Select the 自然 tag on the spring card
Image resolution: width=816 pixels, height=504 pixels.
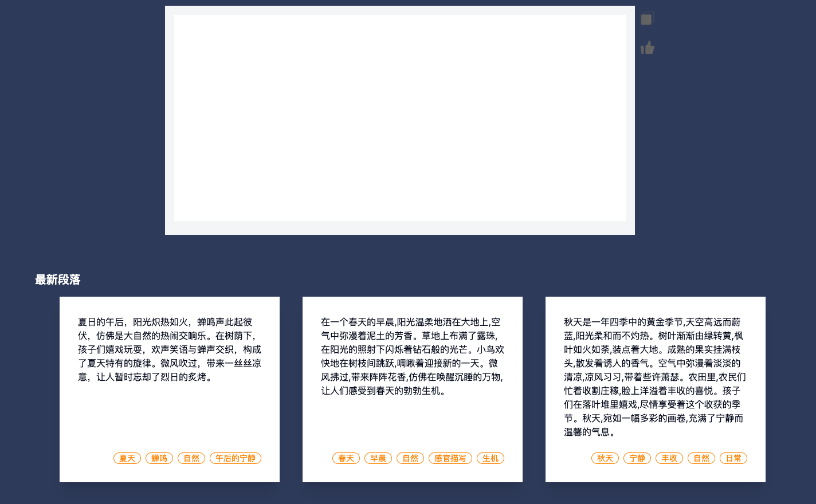tap(410, 458)
